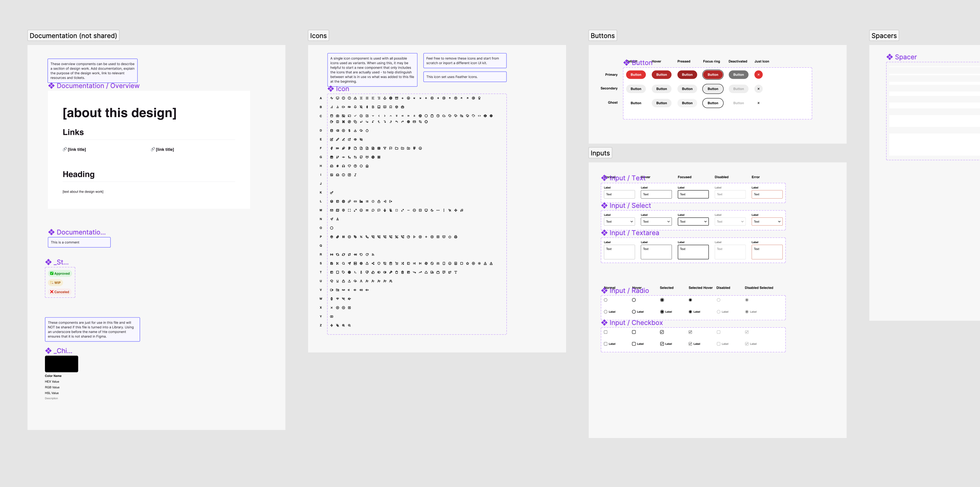The width and height of the screenshot is (980, 487).
Task: Pick the droplet icon in row D
Action: tap(367, 131)
